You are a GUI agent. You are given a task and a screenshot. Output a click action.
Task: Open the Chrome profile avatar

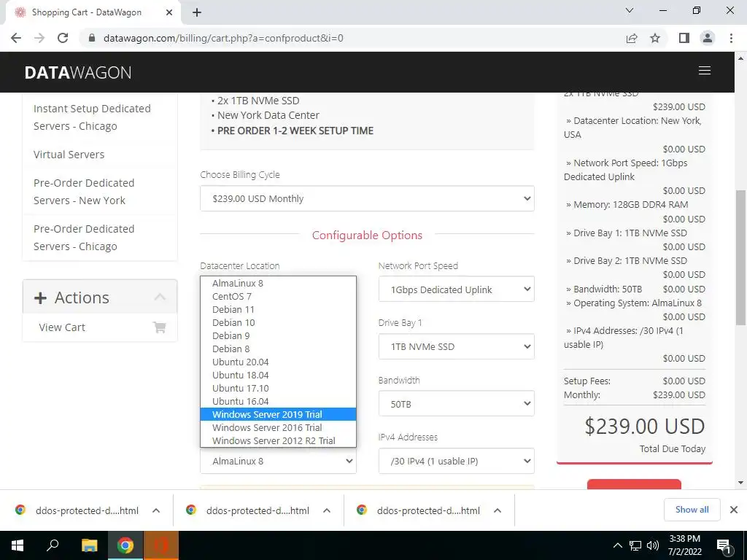tap(708, 38)
